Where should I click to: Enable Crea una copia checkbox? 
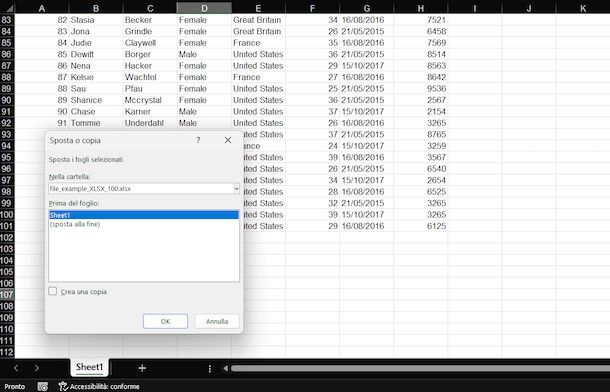(x=53, y=291)
